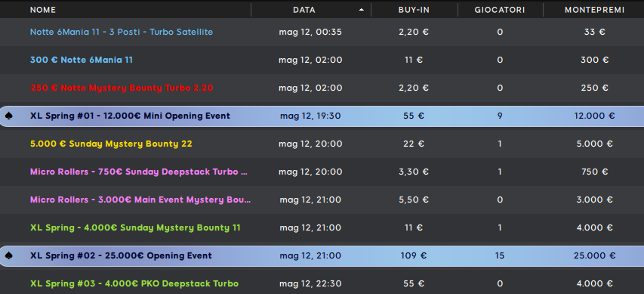Click prize pool 25.000 € cell

[x=595, y=255]
